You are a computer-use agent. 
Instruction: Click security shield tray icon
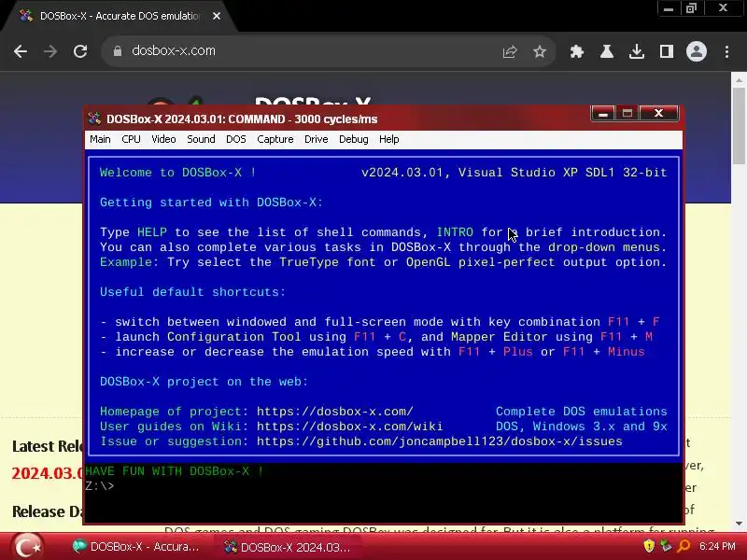[649, 546]
